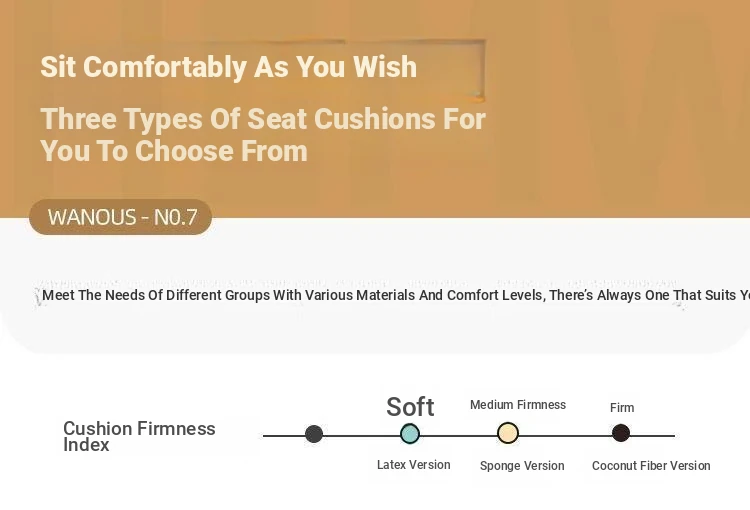Click the Sit Comfortably As You Wish headline

click(229, 67)
